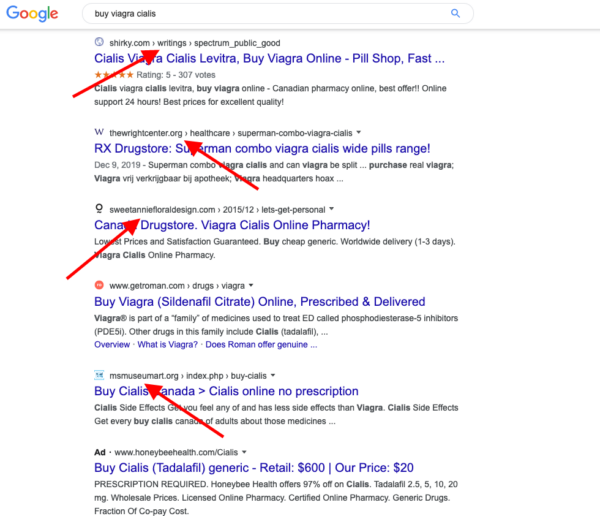600x516 pixels.
Task: Open the Buy Viagra (Sildenafil Citrate) Online result
Action: (x=259, y=302)
